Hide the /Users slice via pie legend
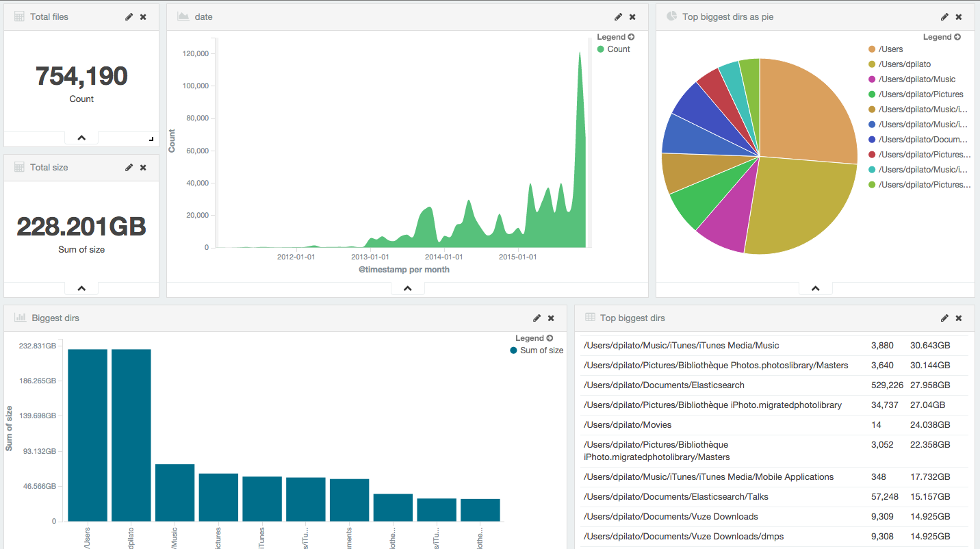 pyautogui.click(x=890, y=49)
